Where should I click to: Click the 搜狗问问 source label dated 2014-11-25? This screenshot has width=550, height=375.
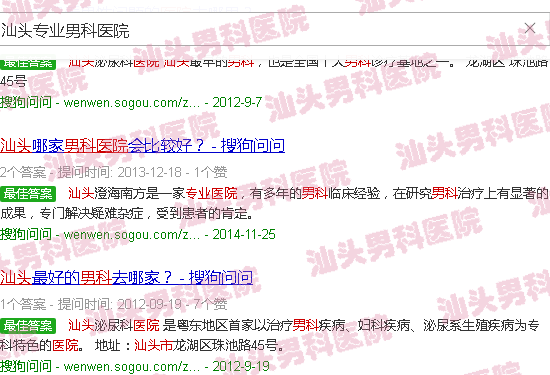[x=26, y=234]
